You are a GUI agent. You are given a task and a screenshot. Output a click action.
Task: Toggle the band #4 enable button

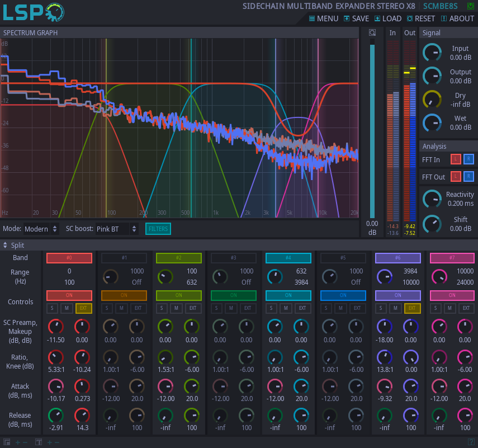coord(288,258)
